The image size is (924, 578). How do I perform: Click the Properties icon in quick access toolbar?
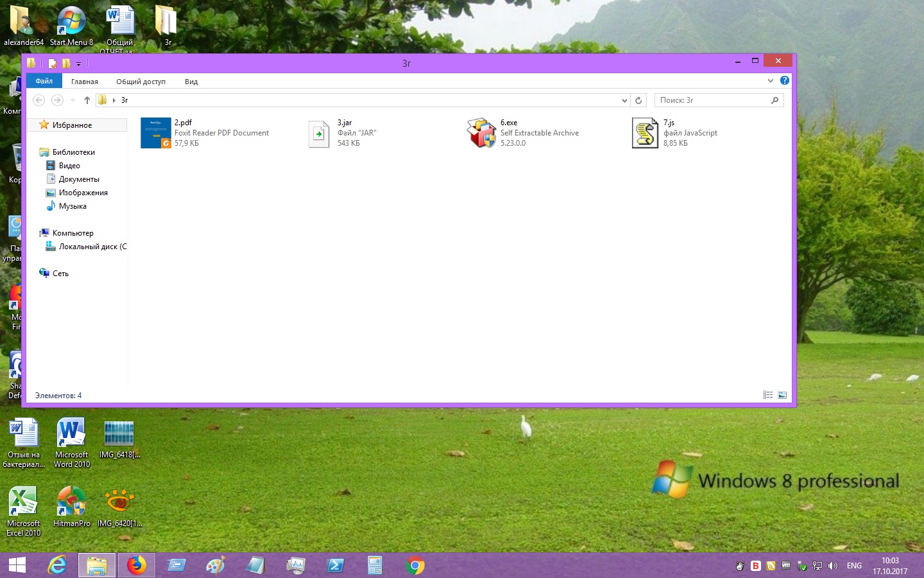pos(52,63)
